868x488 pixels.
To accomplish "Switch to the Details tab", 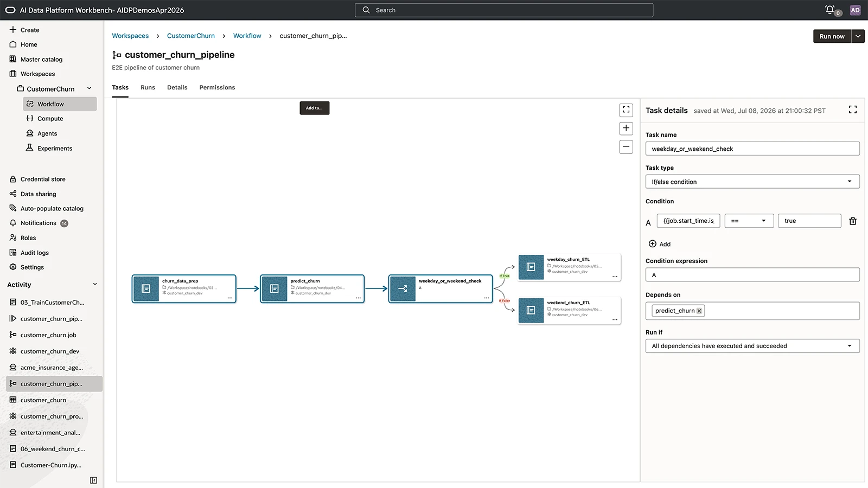I will 177,87.
